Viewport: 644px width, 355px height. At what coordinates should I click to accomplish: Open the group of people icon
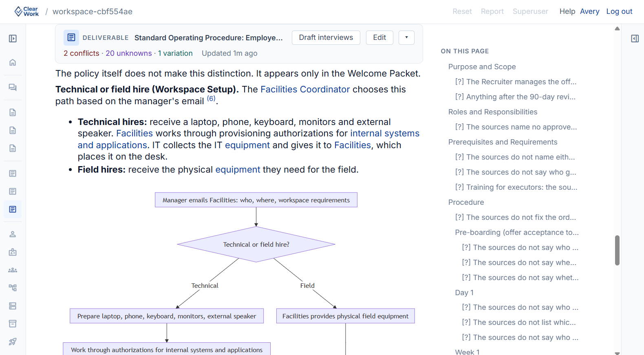tap(13, 270)
